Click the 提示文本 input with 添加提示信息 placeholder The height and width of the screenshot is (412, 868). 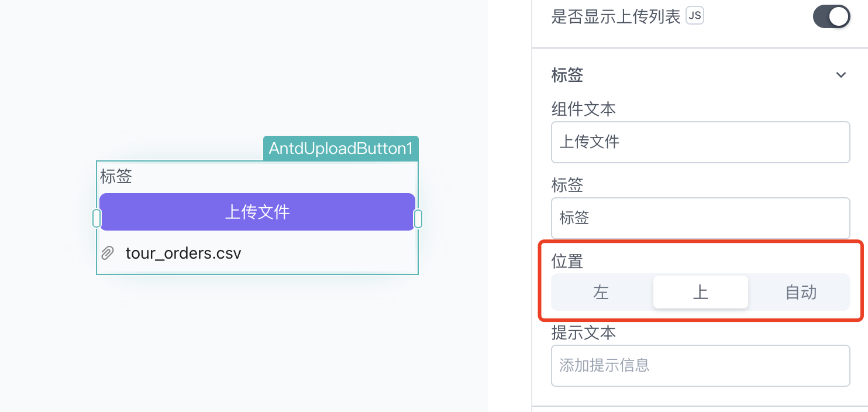700,366
